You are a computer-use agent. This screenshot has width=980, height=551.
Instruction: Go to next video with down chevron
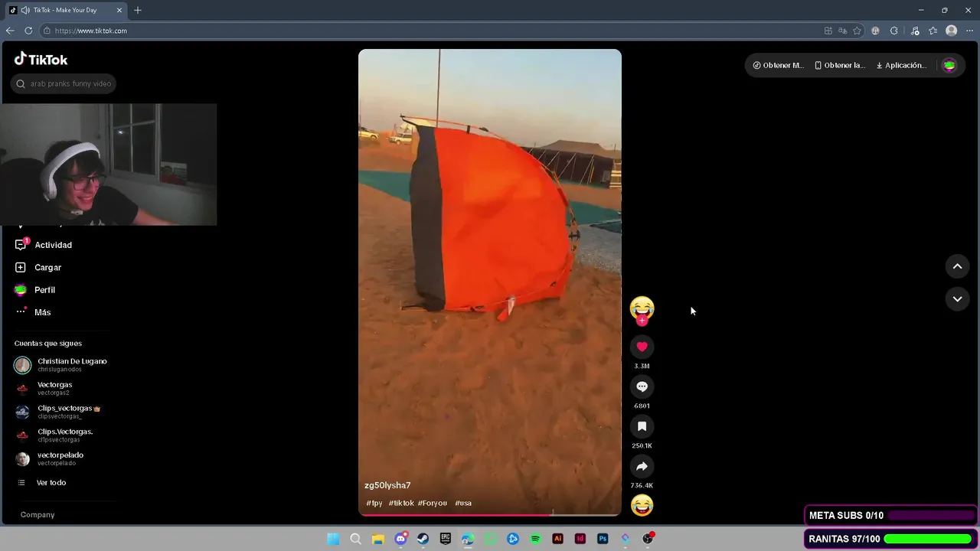[x=957, y=299]
